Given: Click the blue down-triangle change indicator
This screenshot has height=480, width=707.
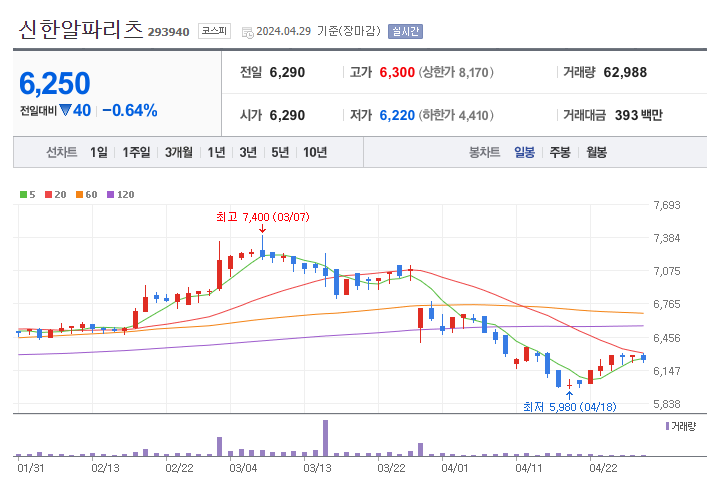Looking at the screenshot, I should [x=65, y=110].
